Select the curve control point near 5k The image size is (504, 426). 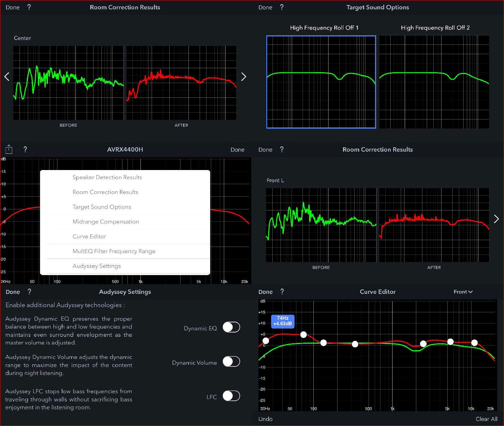pyautogui.click(x=450, y=342)
